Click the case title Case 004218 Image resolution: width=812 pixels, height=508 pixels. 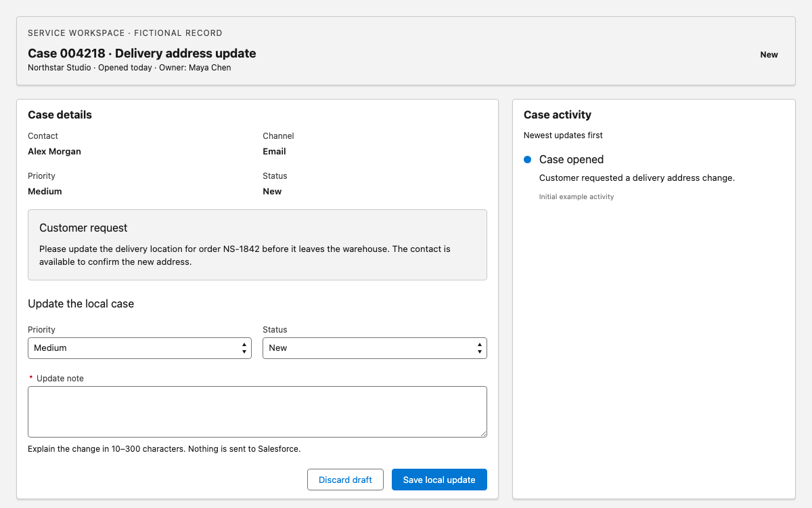(x=142, y=54)
